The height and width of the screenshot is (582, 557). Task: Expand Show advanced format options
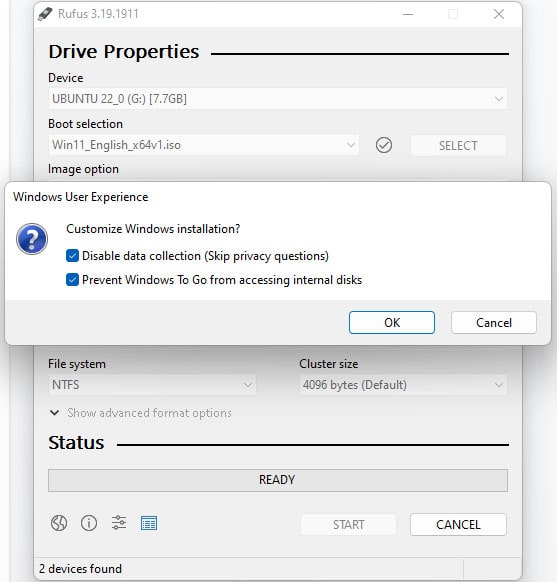tap(141, 413)
